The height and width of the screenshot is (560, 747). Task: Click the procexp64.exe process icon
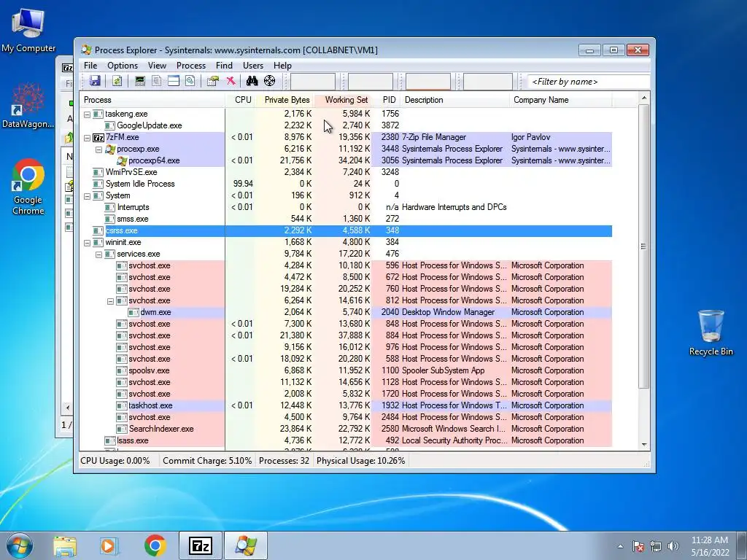(122, 160)
